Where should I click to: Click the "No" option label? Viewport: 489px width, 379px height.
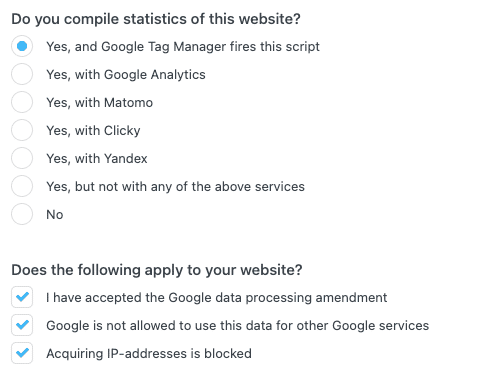[55, 215]
